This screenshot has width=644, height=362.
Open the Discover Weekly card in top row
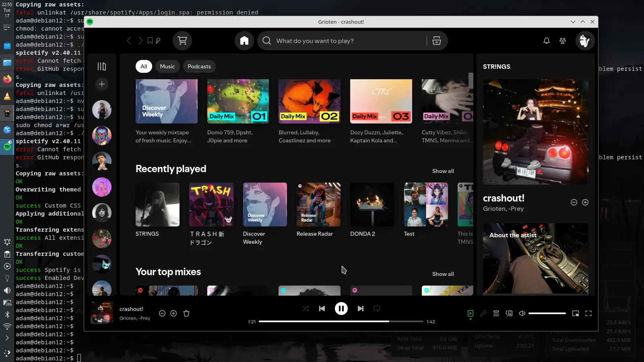[x=167, y=112]
